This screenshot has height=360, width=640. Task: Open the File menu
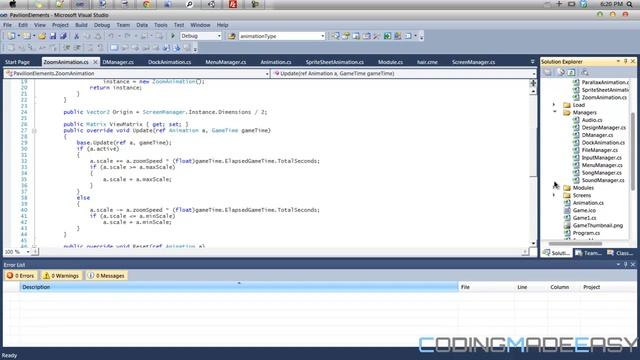coord(7,25)
